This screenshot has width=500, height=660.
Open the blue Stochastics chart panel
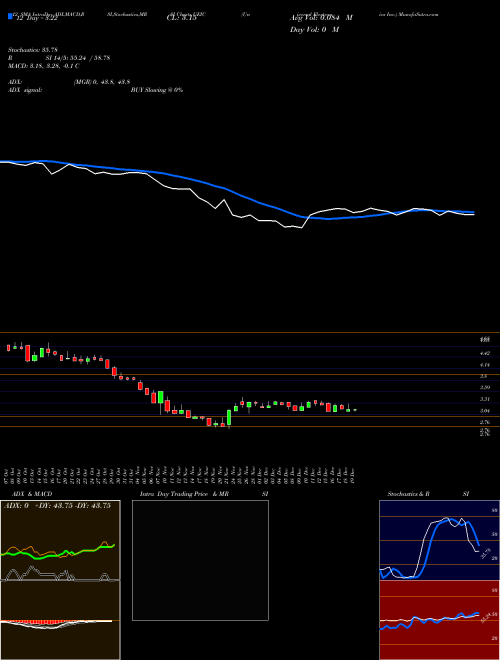pos(439,540)
